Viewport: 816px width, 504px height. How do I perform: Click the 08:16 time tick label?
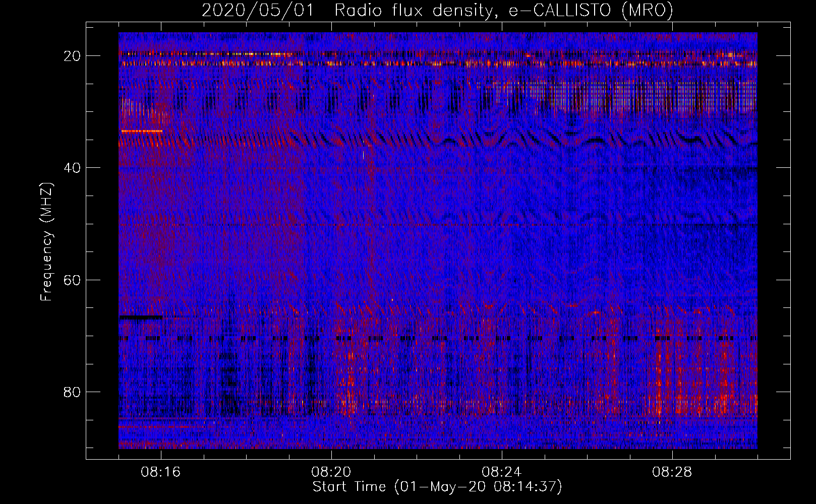(x=161, y=472)
